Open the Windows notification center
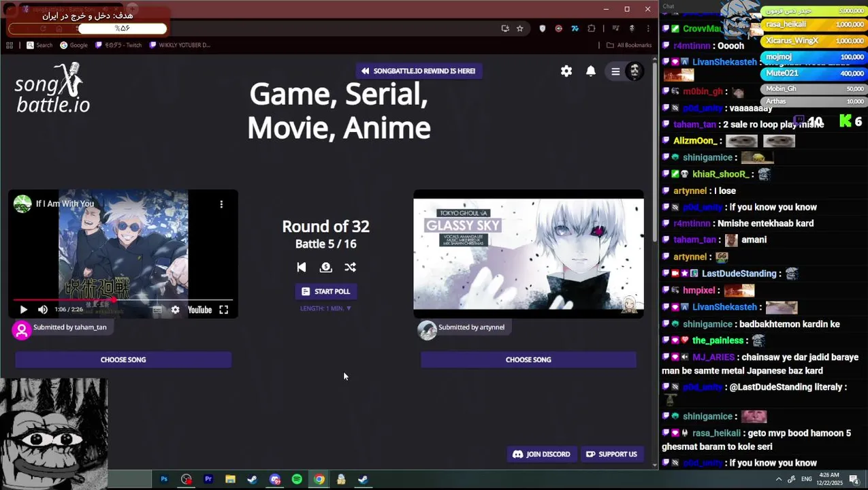The image size is (868, 490). pos(854,479)
